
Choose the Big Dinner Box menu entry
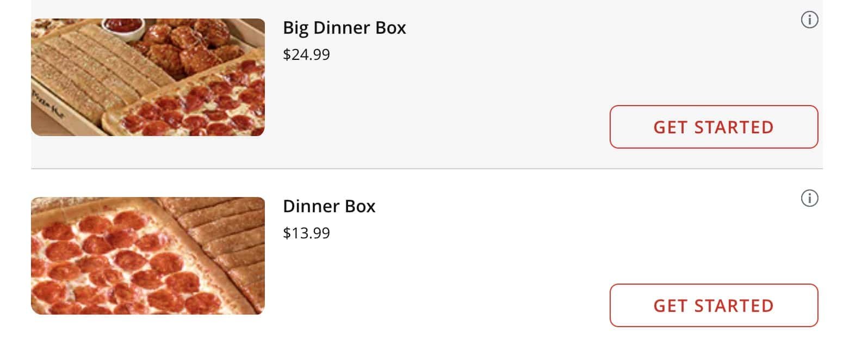tap(344, 28)
